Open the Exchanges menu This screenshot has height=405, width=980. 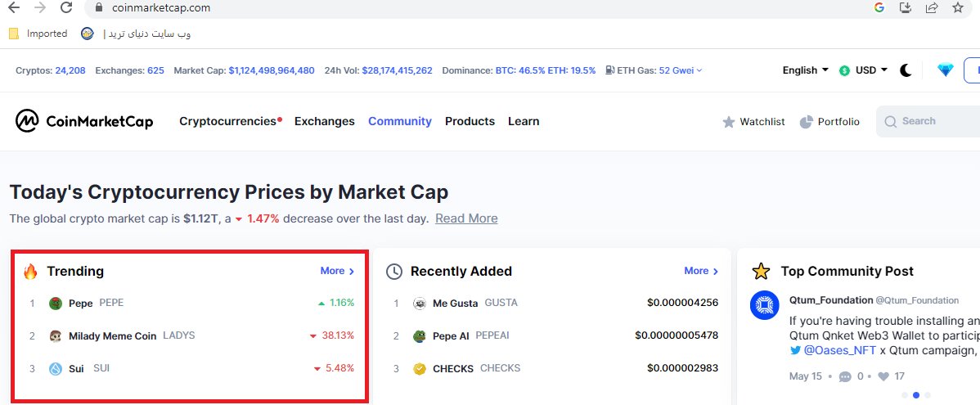pyautogui.click(x=325, y=121)
